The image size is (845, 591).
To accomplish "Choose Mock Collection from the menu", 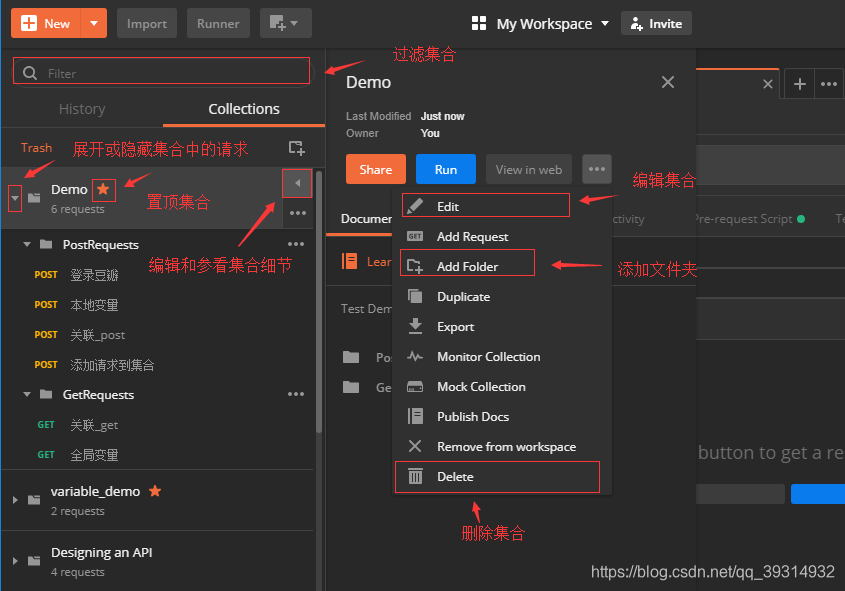I will (x=502, y=387).
